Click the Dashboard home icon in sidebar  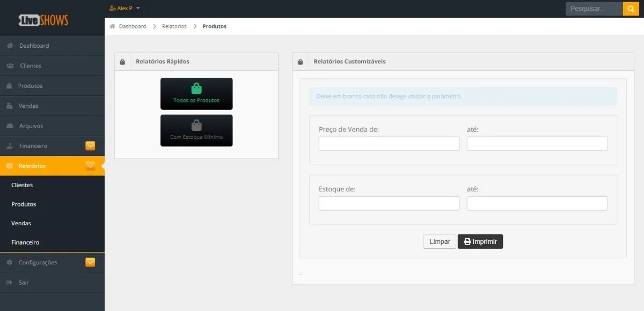tap(10, 46)
